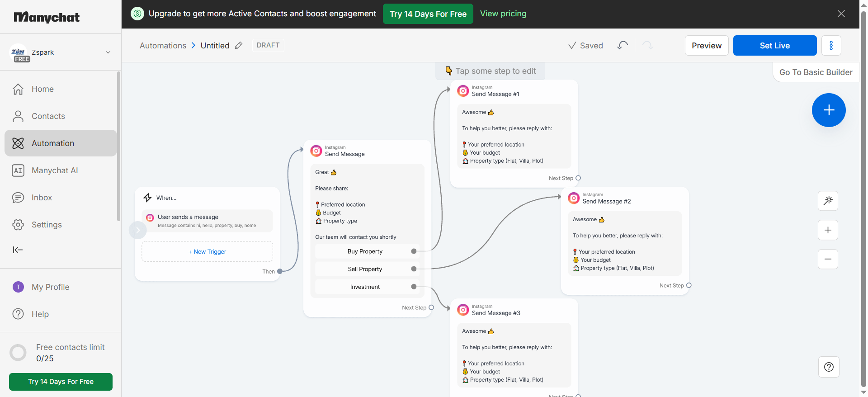This screenshot has width=868, height=397.
Task: Click the sidebar scrollbar
Action: click(119, 146)
